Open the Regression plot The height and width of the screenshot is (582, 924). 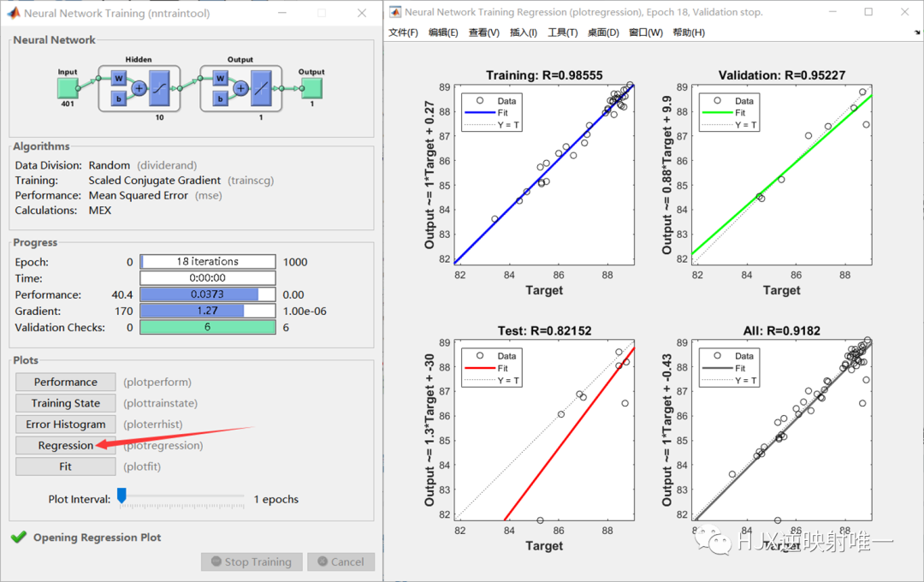65,445
